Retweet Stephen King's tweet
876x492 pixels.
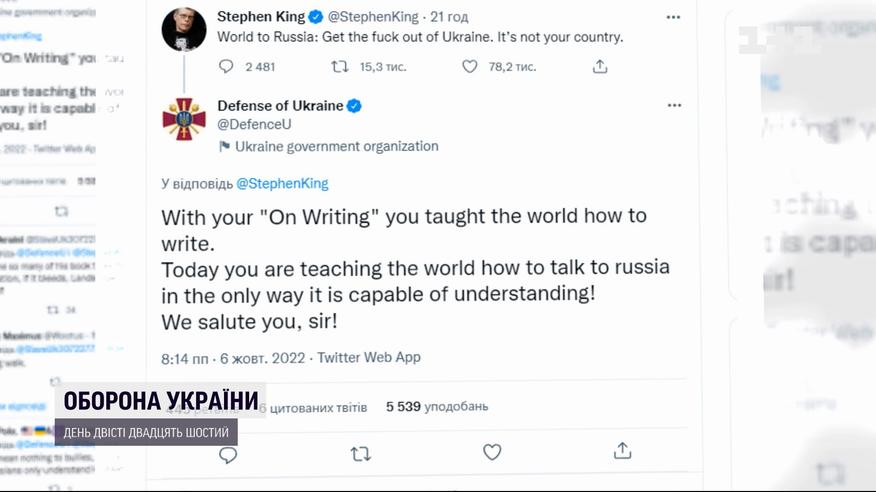[x=340, y=66]
